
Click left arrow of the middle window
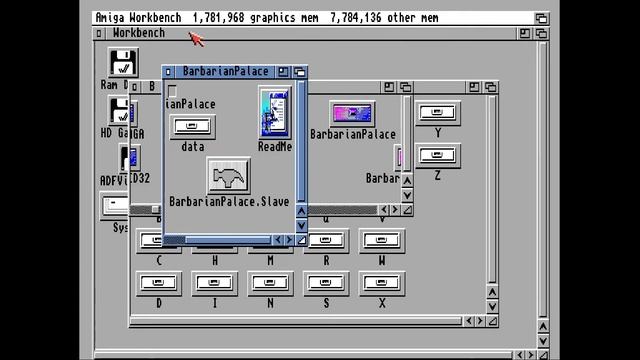pos(384,210)
